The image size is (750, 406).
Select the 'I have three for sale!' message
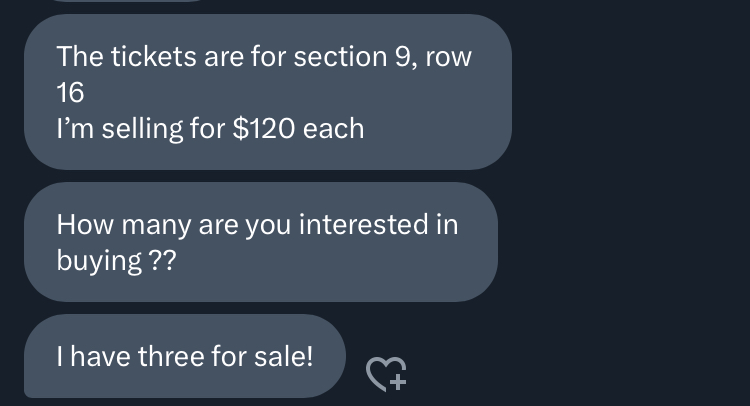click(185, 356)
